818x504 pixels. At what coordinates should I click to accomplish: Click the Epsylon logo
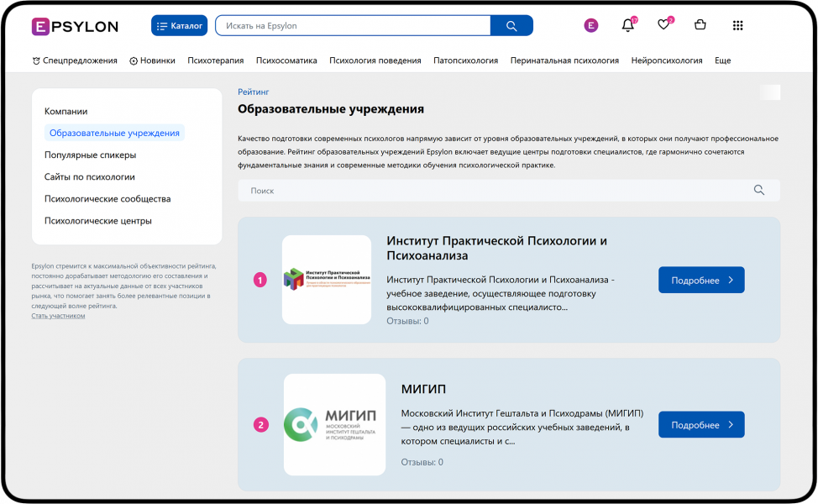pyautogui.click(x=75, y=26)
